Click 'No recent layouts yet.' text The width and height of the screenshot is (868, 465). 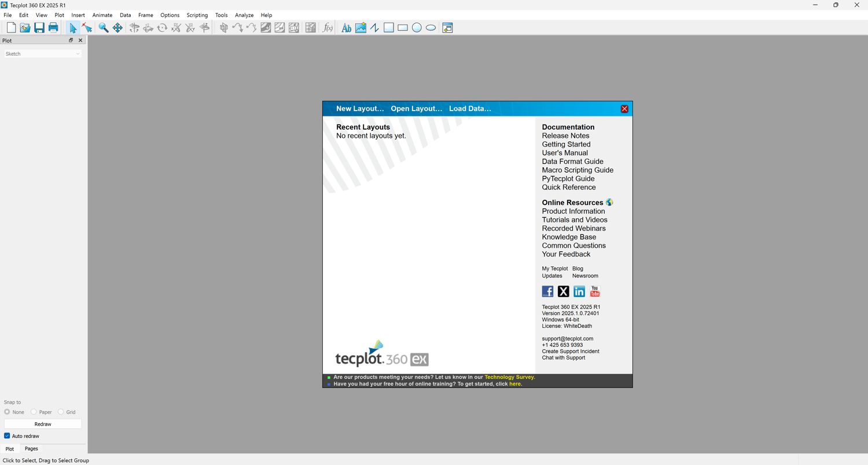tap(371, 136)
